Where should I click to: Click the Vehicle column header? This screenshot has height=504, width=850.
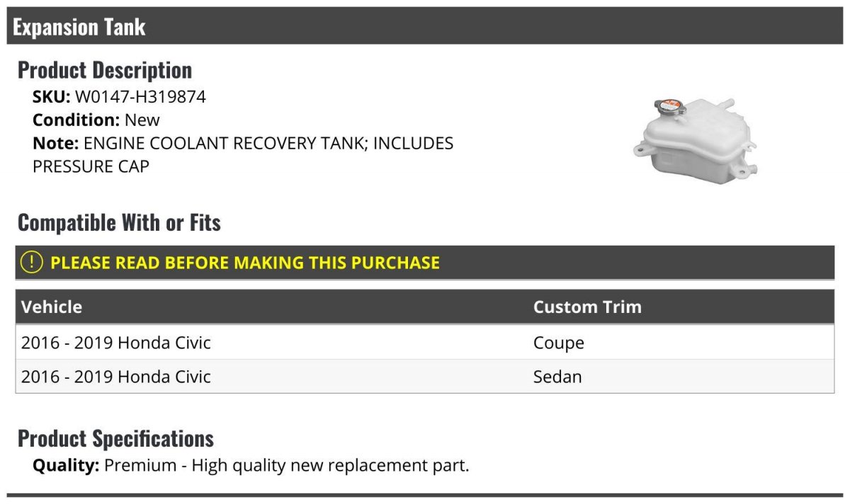tap(52, 307)
